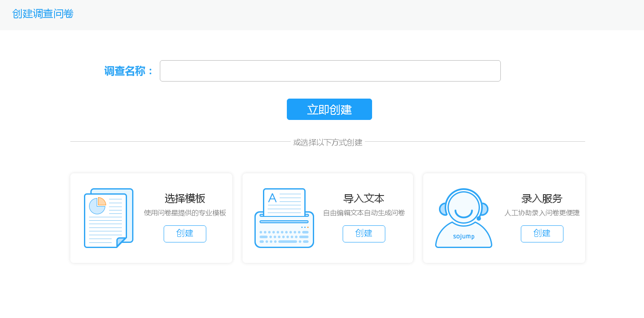
Task: Click the 调查名称 label
Action: click(129, 71)
